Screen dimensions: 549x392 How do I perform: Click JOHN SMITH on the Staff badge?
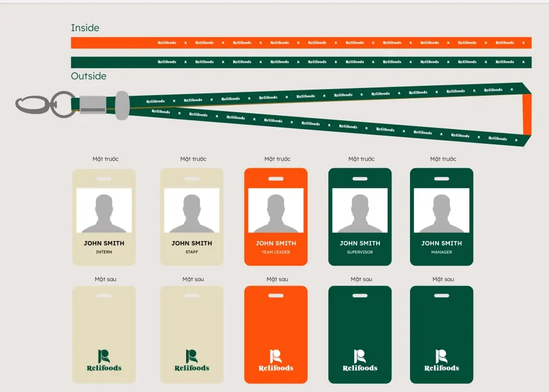[x=192, y=243]
